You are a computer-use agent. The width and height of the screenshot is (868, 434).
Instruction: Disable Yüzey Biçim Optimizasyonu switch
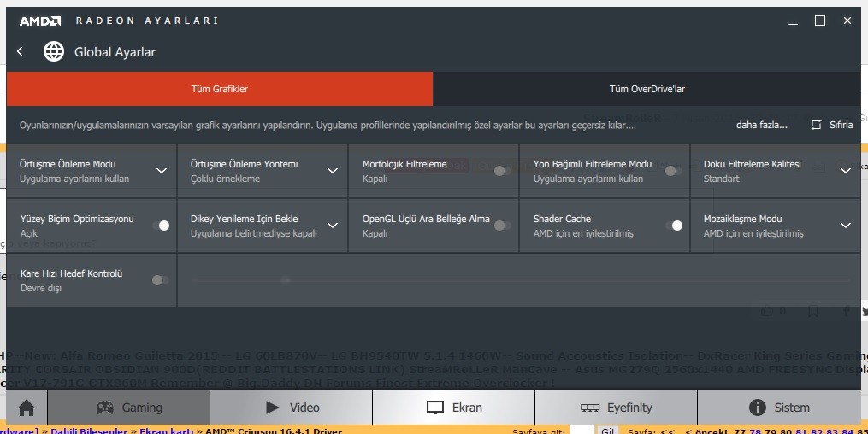(x=161, y=226)
